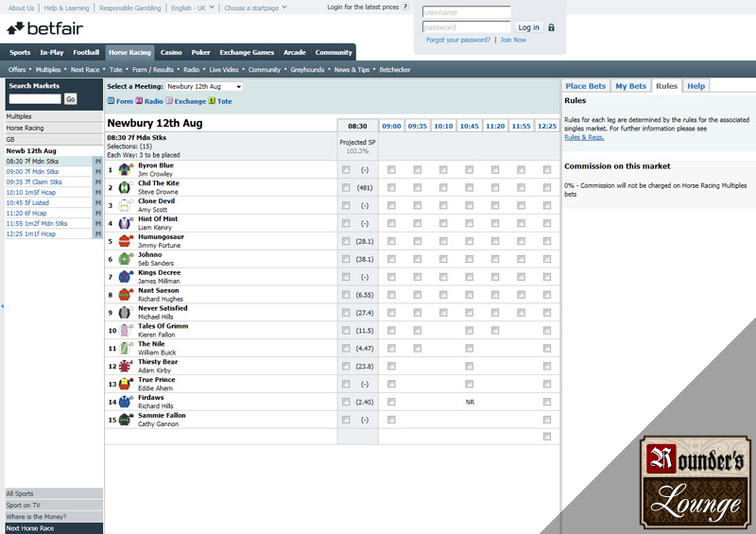Open the Choose a startpage dropdown

pyautogui.click(x=255, y=8)
